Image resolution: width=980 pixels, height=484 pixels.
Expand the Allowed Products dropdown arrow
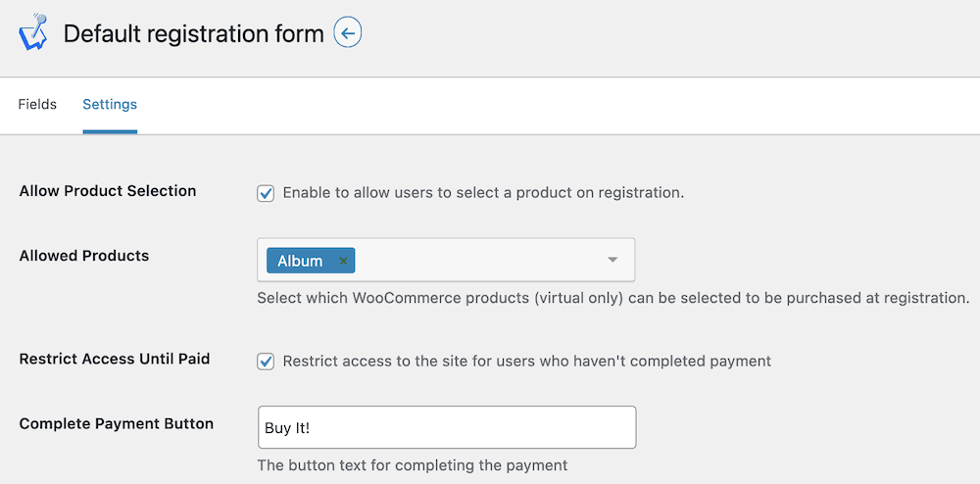click(x=612, y=260)
